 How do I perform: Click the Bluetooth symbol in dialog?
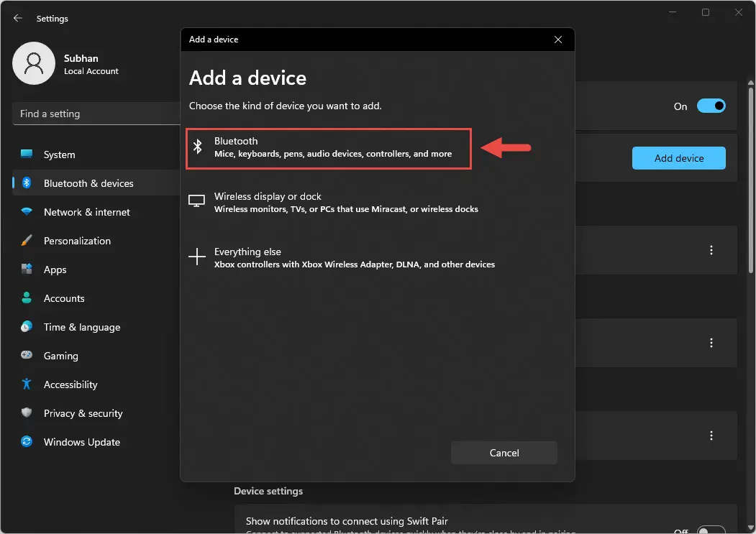tap(198, 146)
